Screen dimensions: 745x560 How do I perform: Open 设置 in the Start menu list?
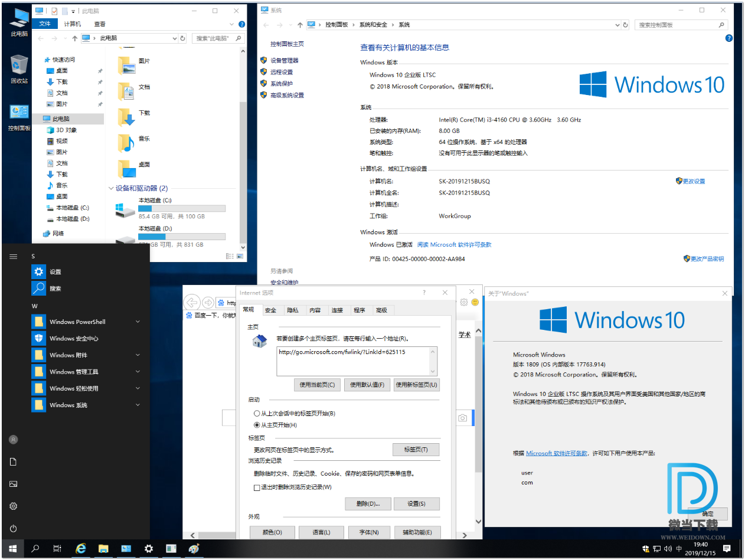pyautogui.click(x=89, y=271)
